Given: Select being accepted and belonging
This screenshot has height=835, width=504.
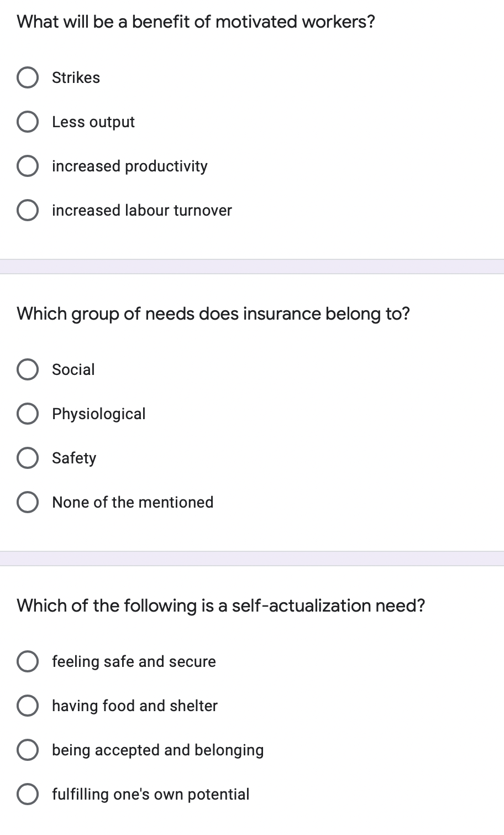Looking at the screenshot, I should tap(28, 750).
